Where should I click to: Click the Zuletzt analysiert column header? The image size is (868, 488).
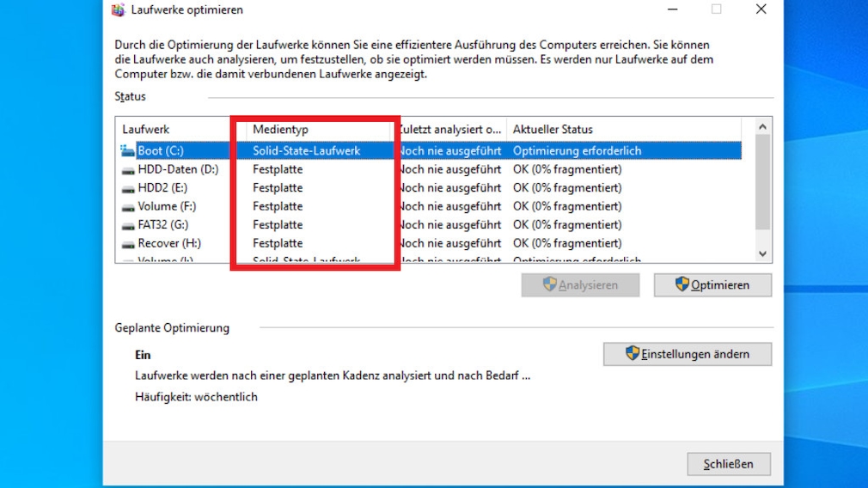450,130
